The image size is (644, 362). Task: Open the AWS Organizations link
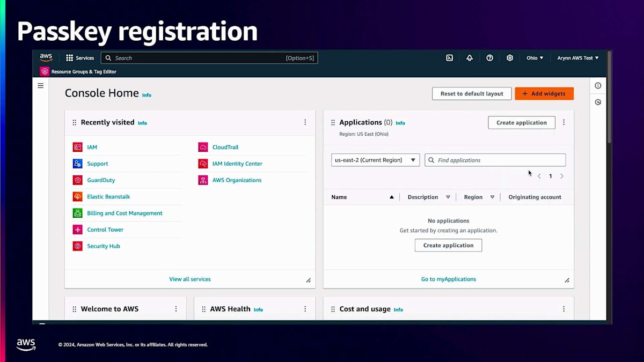[237, 180]
